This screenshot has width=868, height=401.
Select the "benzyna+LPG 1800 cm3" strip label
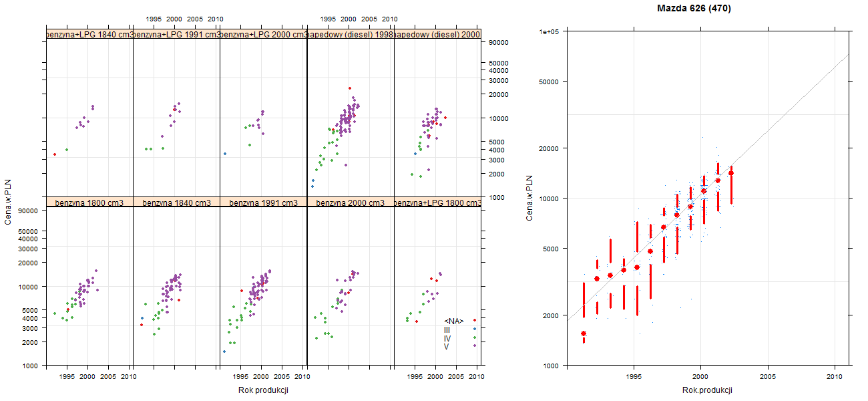point(437,203)
